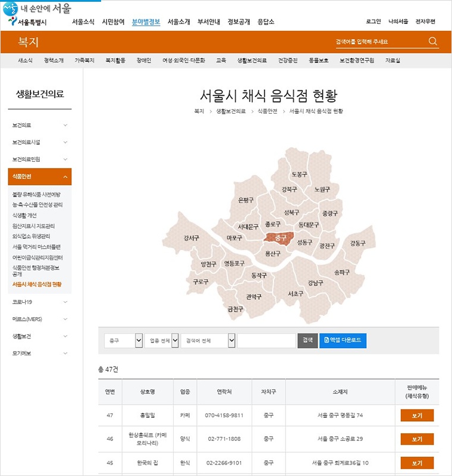Go to the 복지활동 sub-menu tab

(115, 61)
